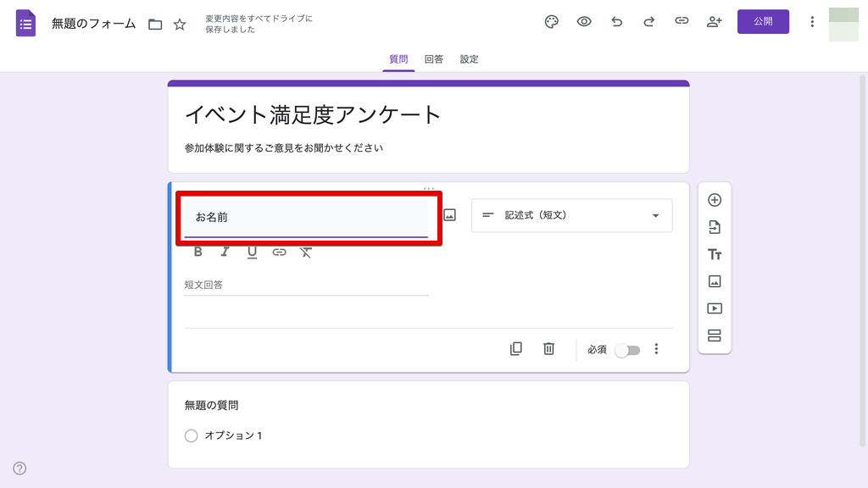Switch to the 設定 tab
The height and width of the screenshot is (488, 868).
pyautogui.click(x=470, y=59)
